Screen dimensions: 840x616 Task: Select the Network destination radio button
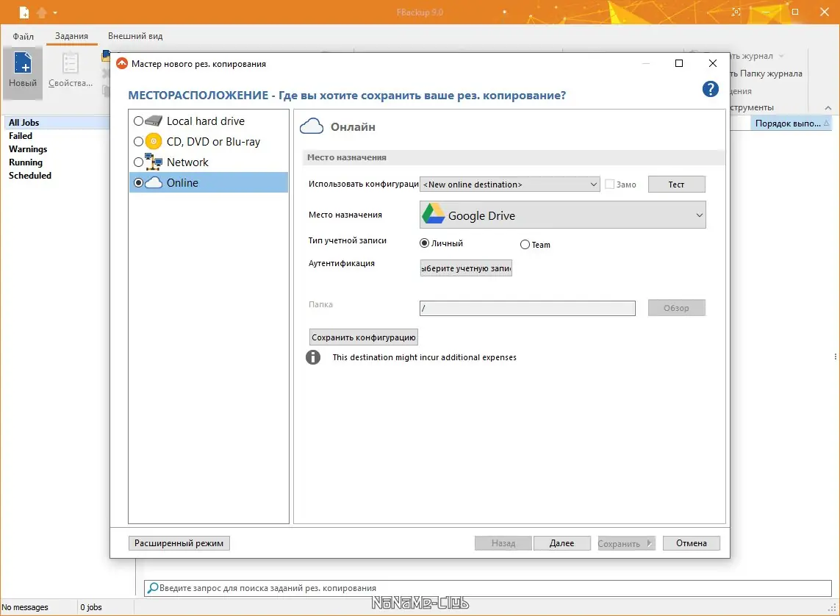point(138,162)
